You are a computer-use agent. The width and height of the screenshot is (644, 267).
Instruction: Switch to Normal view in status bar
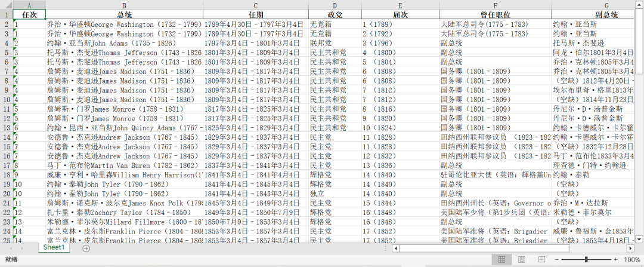501,260
